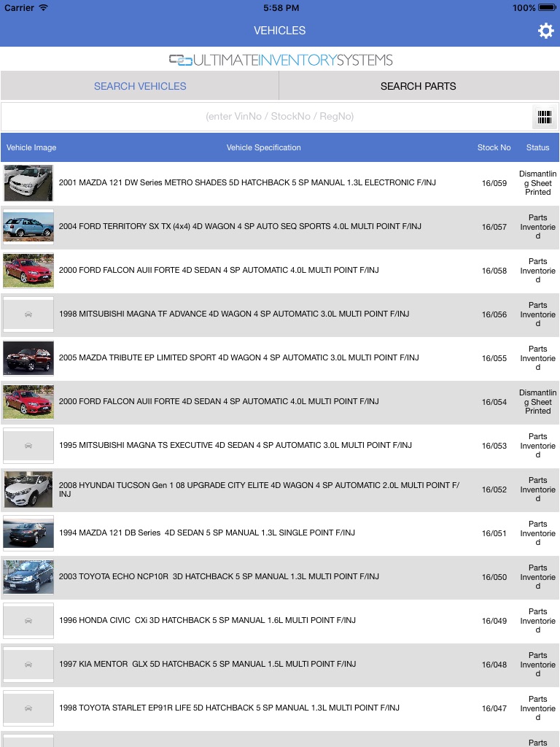Image resolution: width=560 pixels, height=747 pixels.
Task: Tap the placeholder car icon for Kia Mentor
Action: click(28, 665)
